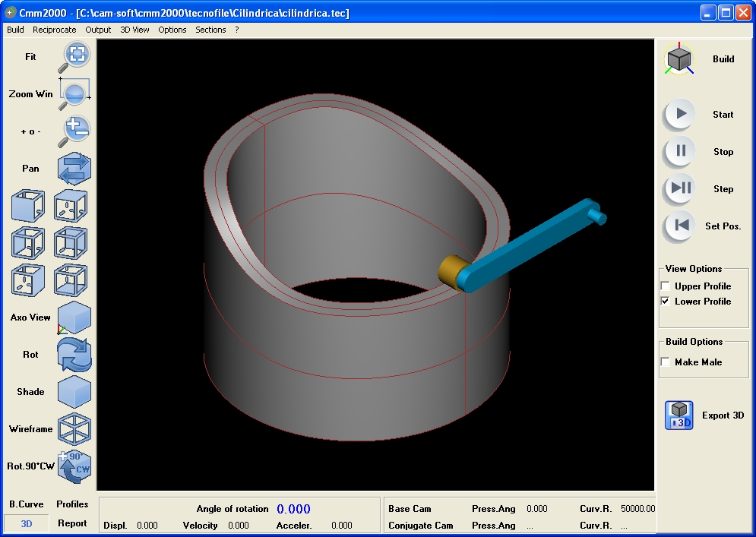The width and height of the screenshot is (756, 537).
Task: Open the Reciprocate menu
Action: (x=55, y=30)
